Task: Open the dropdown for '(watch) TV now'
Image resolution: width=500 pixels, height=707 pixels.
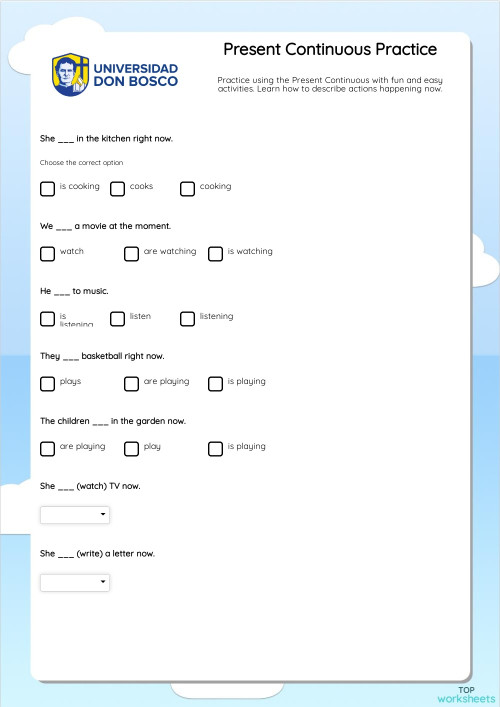Action: click(75, 515)
